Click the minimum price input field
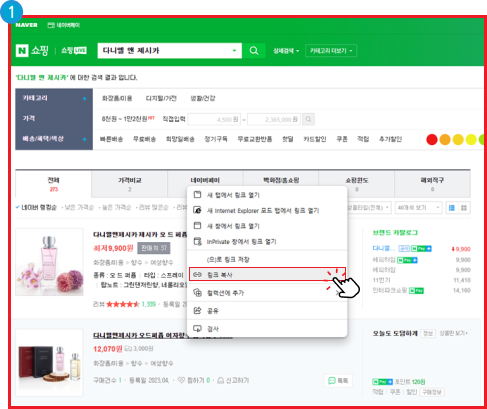This screenshot has width=487, height=409. point(214,119)
